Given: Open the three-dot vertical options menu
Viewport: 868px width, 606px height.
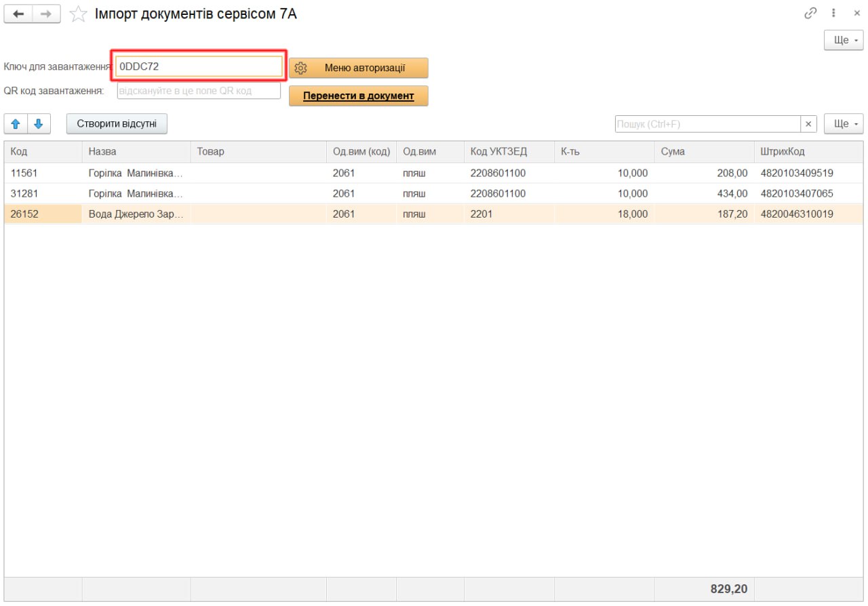Looking at the screenshot, I should 833,13.
